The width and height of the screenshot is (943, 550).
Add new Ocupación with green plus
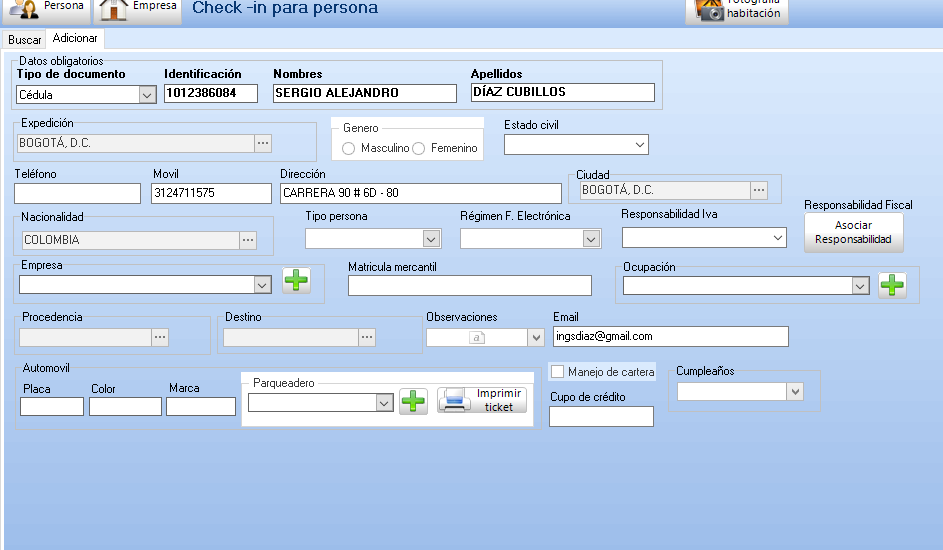pyautogui.click(x=892, y=286)
